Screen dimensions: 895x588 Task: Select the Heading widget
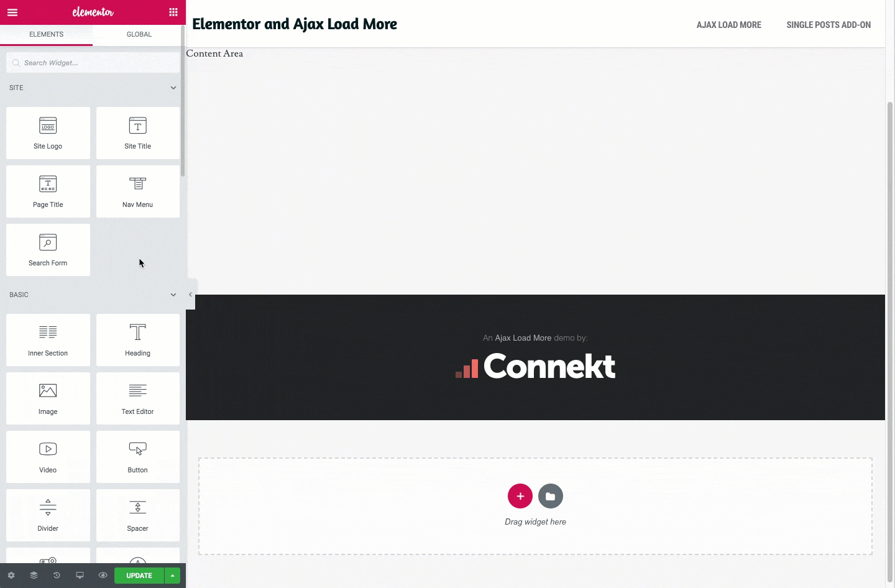click(x=138, y=340)
